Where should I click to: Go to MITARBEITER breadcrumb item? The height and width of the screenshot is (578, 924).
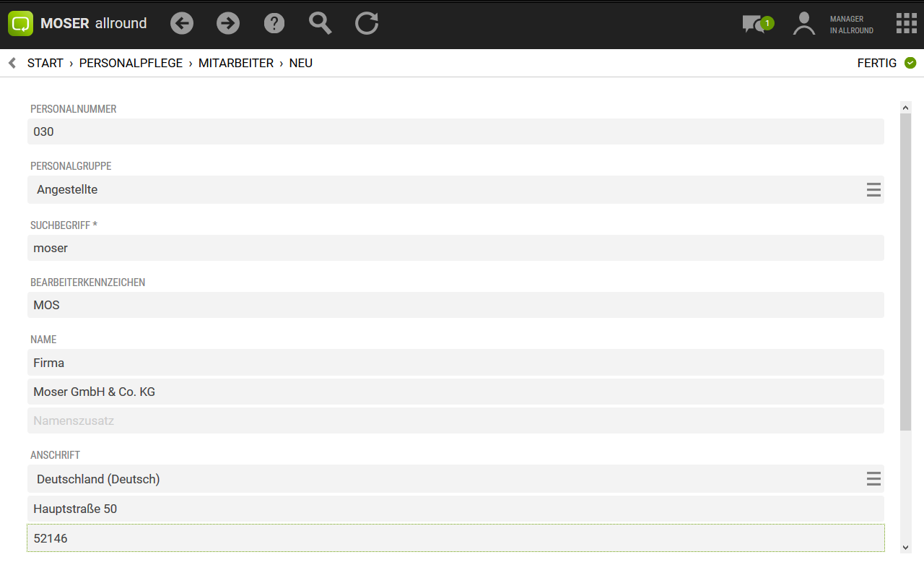tap(236, 63)
